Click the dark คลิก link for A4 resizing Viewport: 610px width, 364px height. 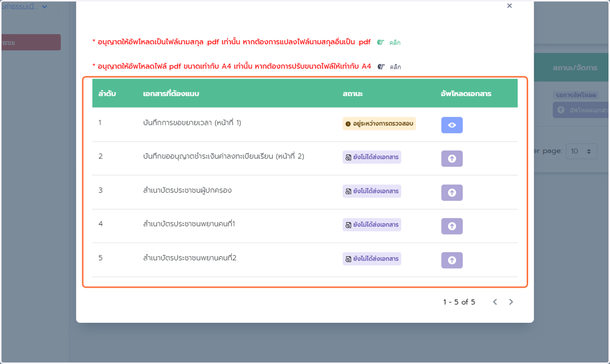(x=395, y=67)
